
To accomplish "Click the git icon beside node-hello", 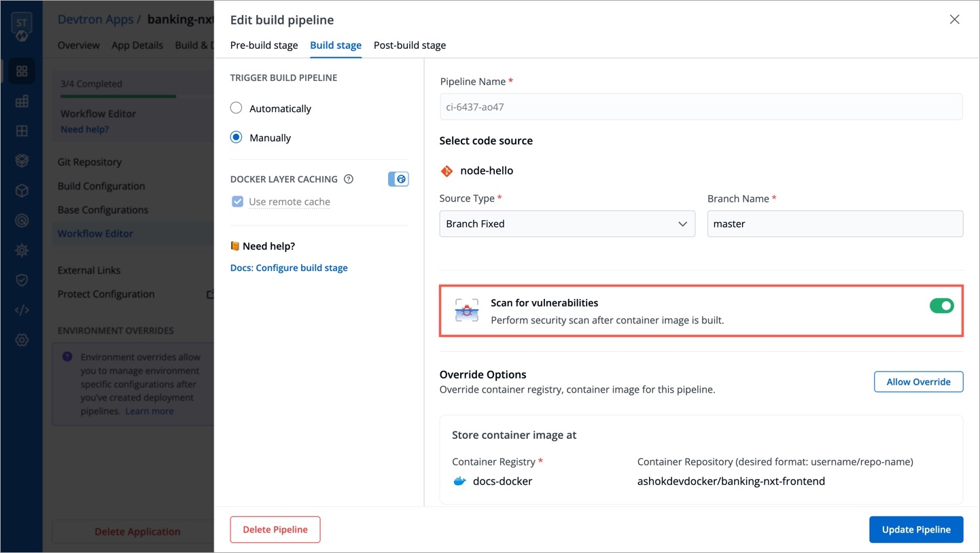I will point(447,171).
